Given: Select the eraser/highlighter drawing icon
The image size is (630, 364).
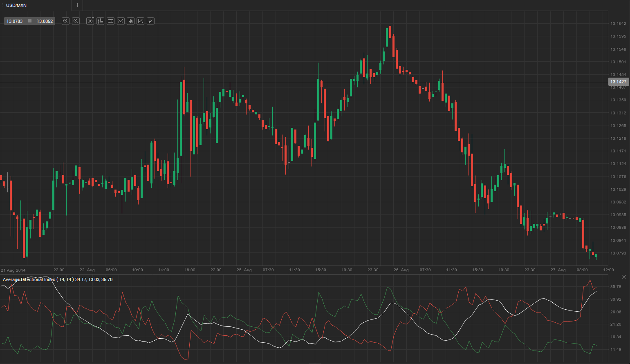Looking at the screenshot, I should click(150, 21).
